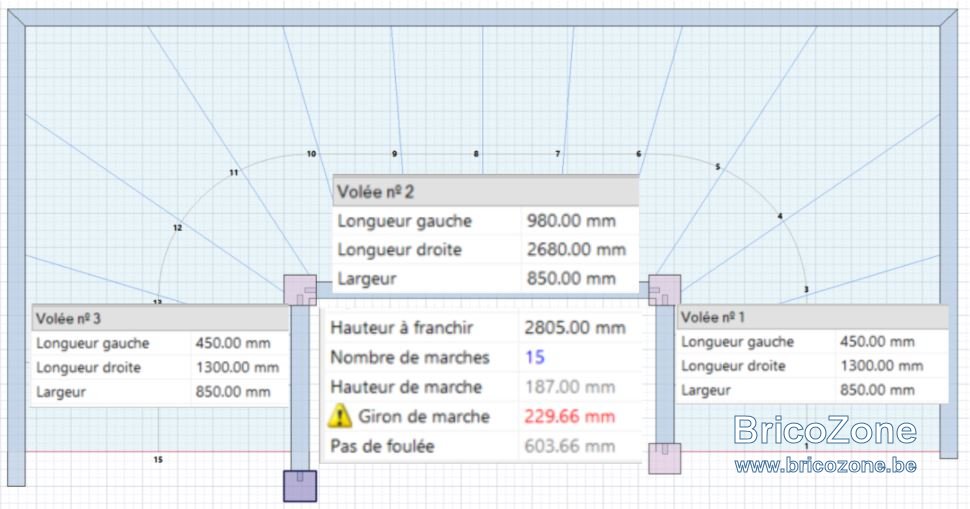Edit Volée 2 Longueur droite 2680.00 mm
The width and height of the screenshot is (970, 509).
pos(576,250)
